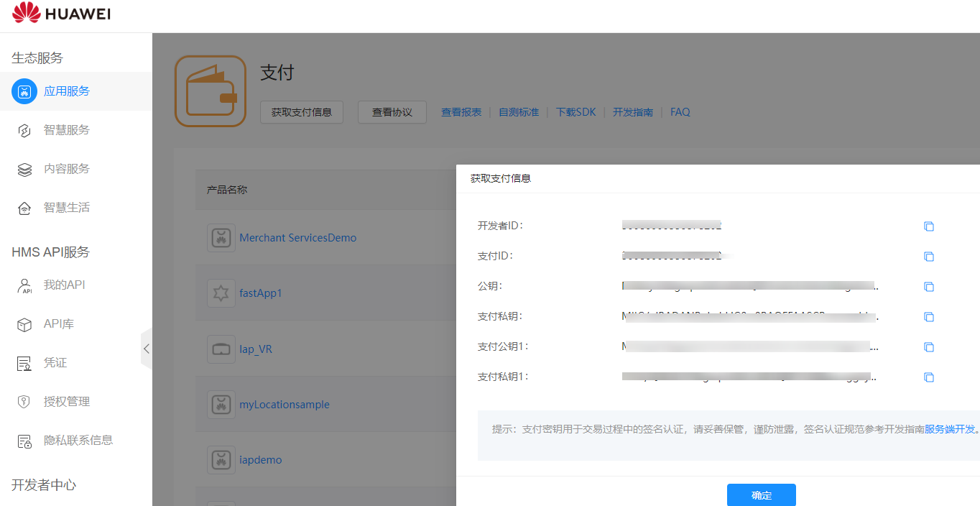
Task: Open the 开发指南 link
Action: click(633, 112)
